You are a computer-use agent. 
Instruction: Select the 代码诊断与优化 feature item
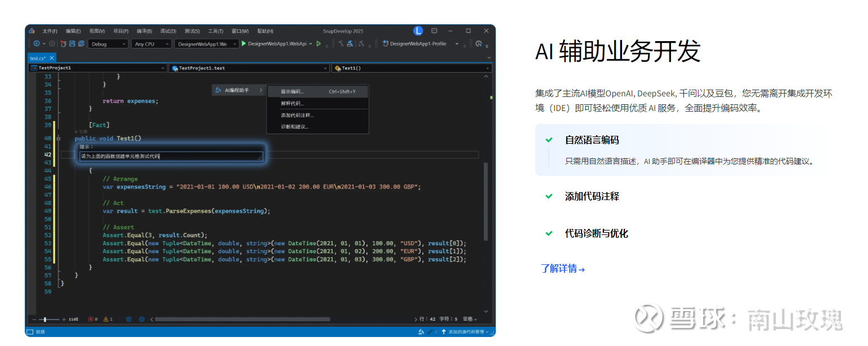coord(597,233)
